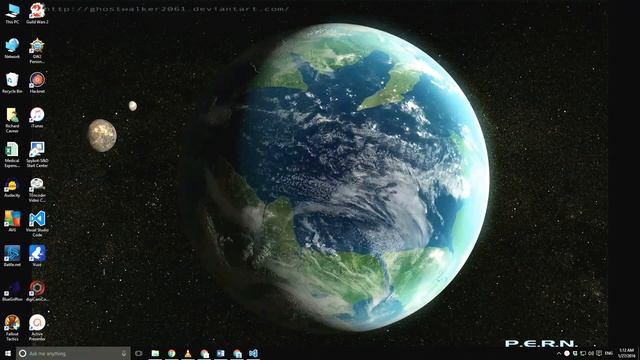Select the Fallout Tactics desktop shortcut
This screenshot has width=640, height=360.
[12, 328]
